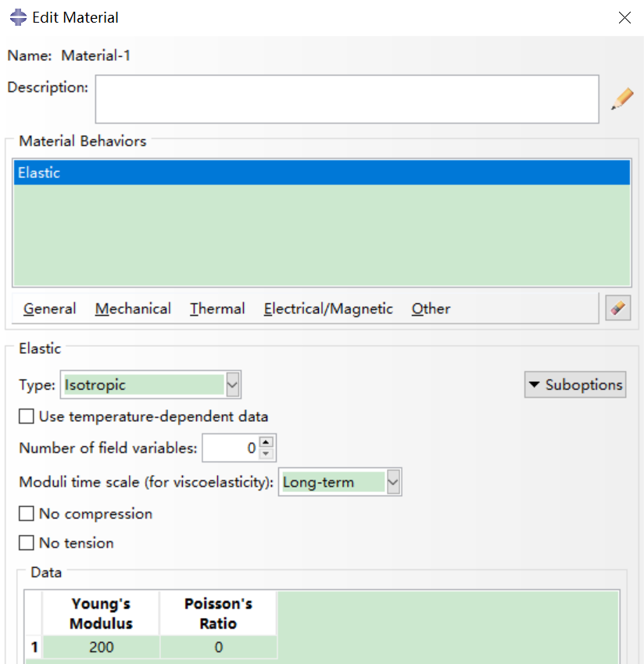Open the Moduli time scale dropdown
The height and width of the screenshot is (664, 644).
[x=393, y=482]
